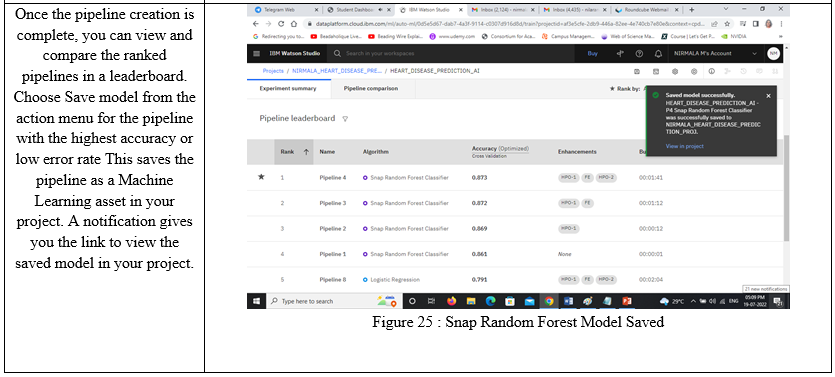Go to the Projects breadcrumb link
The image size is (835, 377).
273,71
